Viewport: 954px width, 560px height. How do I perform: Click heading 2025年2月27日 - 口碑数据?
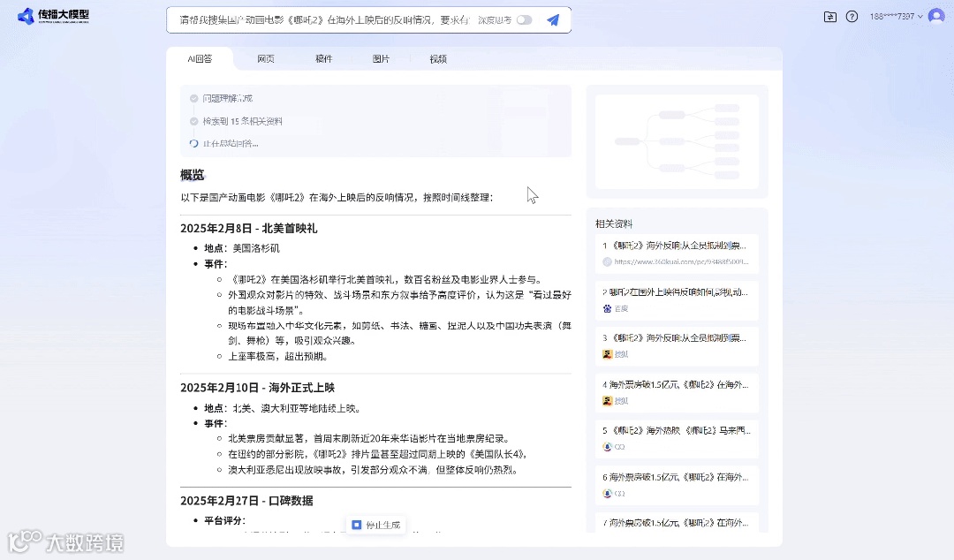pos(246,501)
